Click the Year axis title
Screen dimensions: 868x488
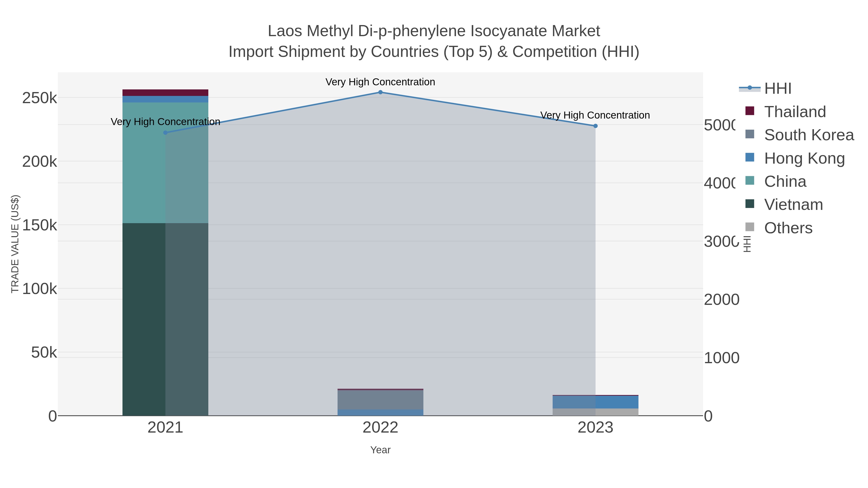380,450
